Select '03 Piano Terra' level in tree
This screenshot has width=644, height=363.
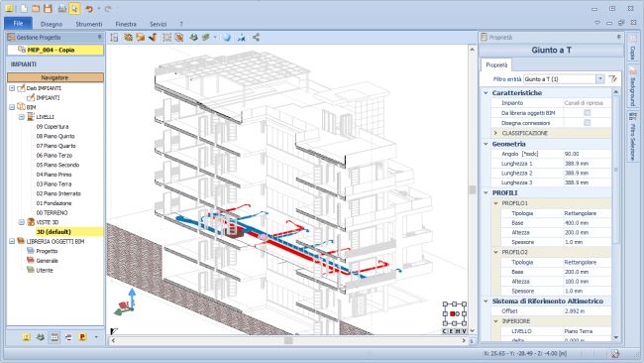pos(54,183)
